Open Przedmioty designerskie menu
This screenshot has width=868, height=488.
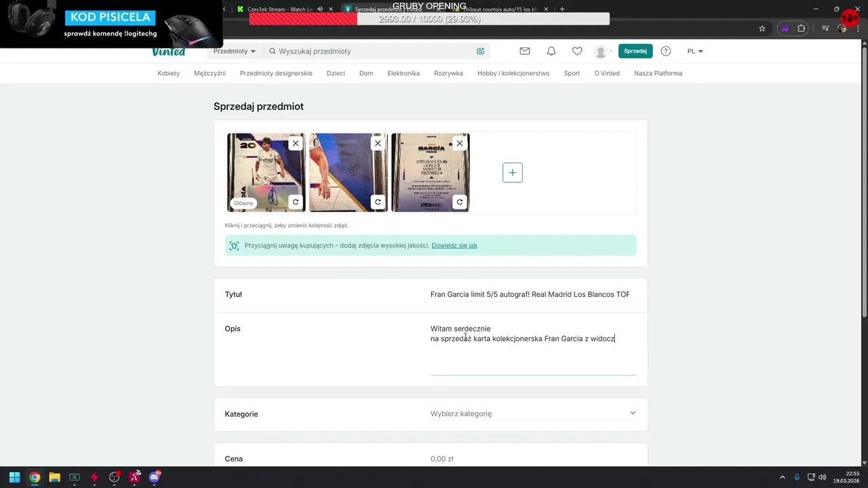coord(276,73)
